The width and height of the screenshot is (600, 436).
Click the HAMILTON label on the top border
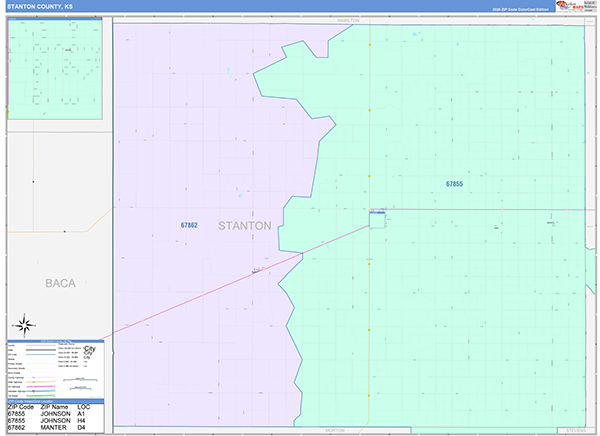tap(348, 20)
